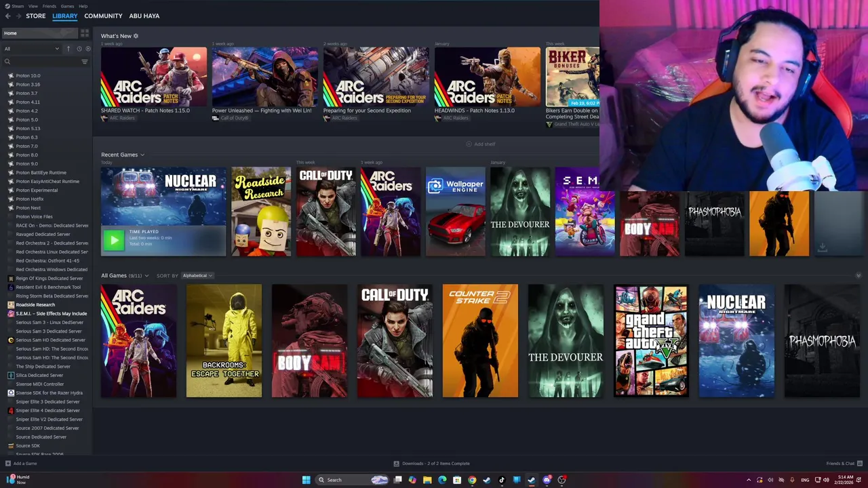Image resolution: width=868 pixels, height=488 pixels.
Task: Switch to the COMMUNITY tab
Action: [103, 16]
